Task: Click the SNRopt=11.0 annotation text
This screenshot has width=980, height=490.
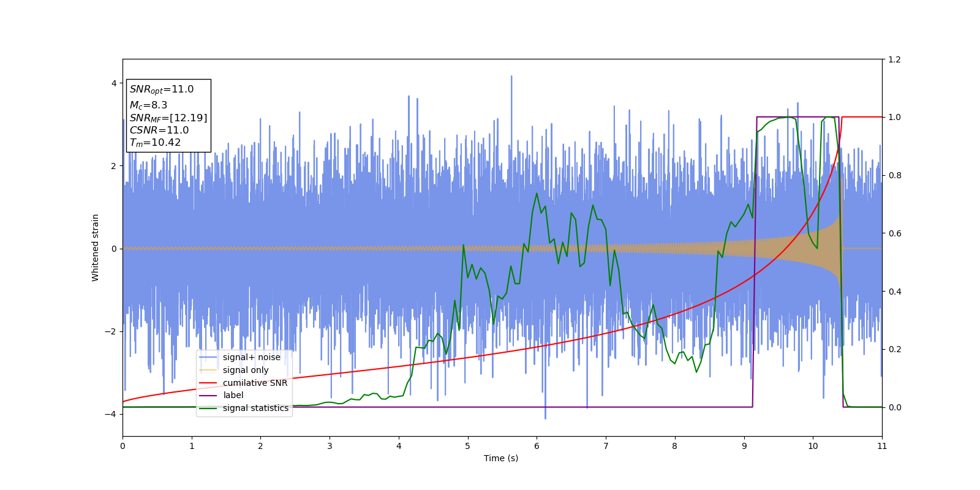Action: (x=162, y=89)
